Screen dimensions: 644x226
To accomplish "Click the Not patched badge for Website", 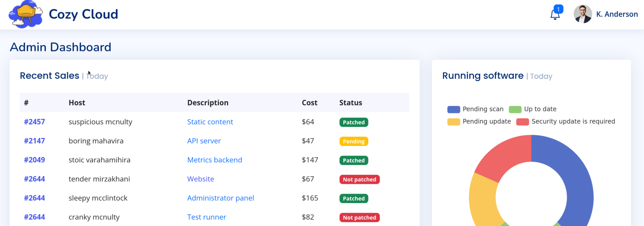I will (359, 179).
